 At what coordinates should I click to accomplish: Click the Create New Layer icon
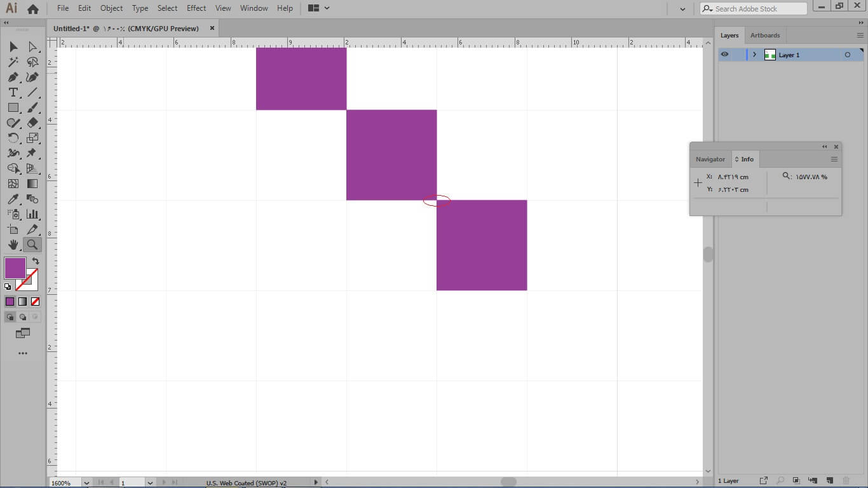[829, 480]
